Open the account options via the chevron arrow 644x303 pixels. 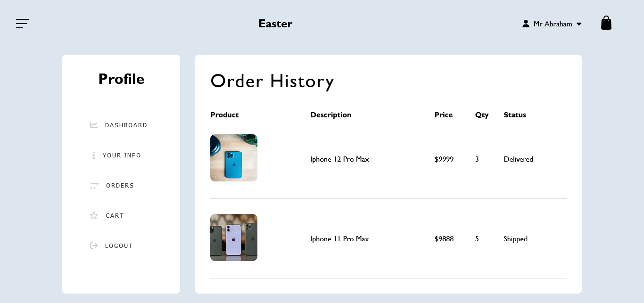coord(579,24)
